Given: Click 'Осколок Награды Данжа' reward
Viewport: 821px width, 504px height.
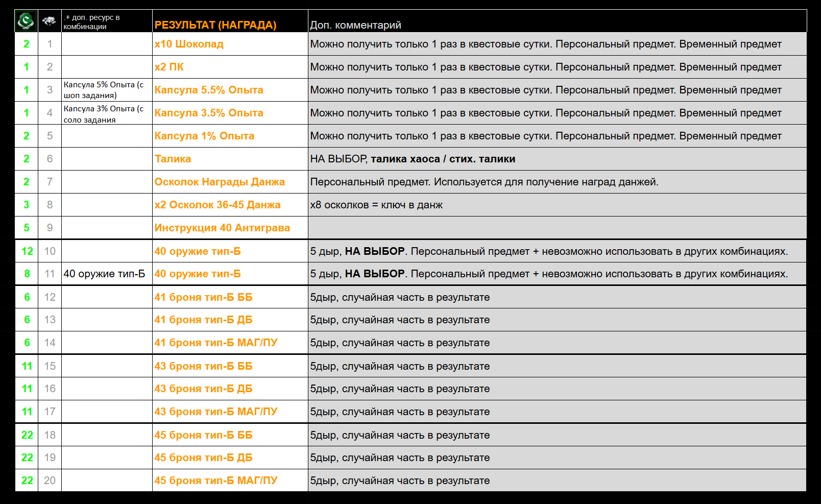Looking at the screenshot, I should (x=220, y=182).
